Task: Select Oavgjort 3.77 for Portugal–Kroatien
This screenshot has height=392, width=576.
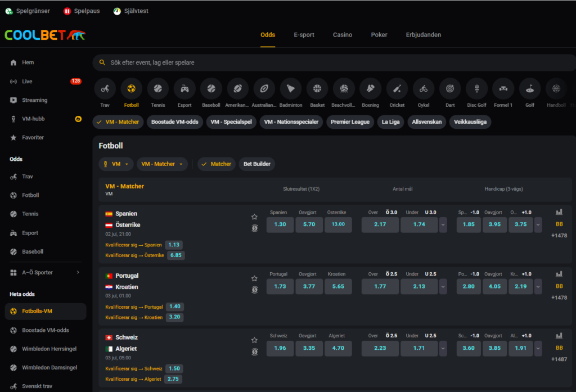Action: point(309,287)
